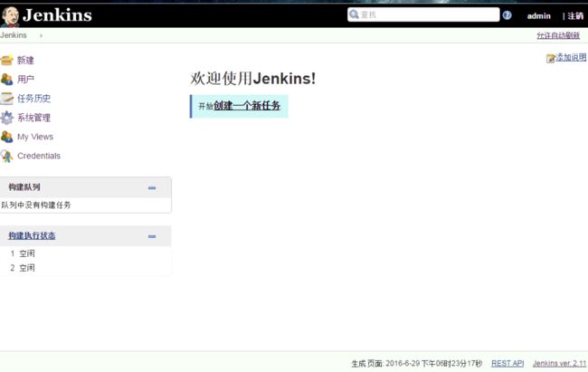Click the 欢迎使用Jenkins! heading
The width and height of the screenshot is (588, 372).
pyautogui.click(x=252, y=79)
